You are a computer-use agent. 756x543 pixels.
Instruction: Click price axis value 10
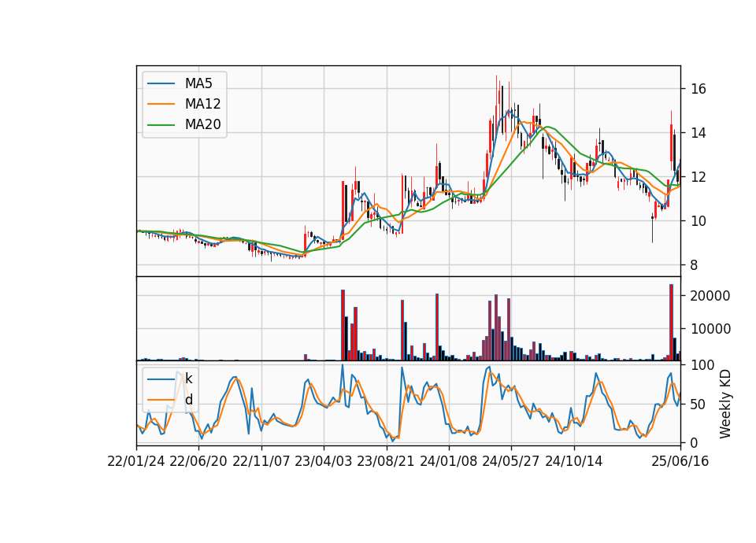699,221
